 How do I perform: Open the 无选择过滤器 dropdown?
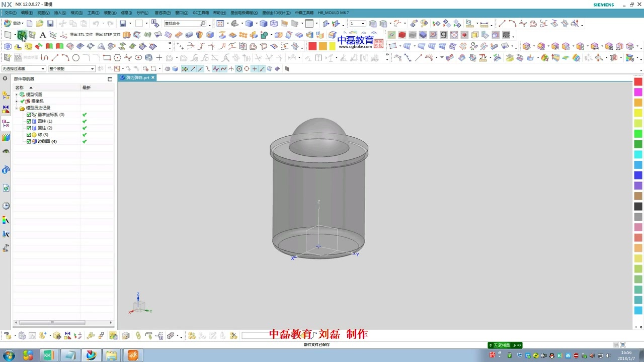(23, 69)
